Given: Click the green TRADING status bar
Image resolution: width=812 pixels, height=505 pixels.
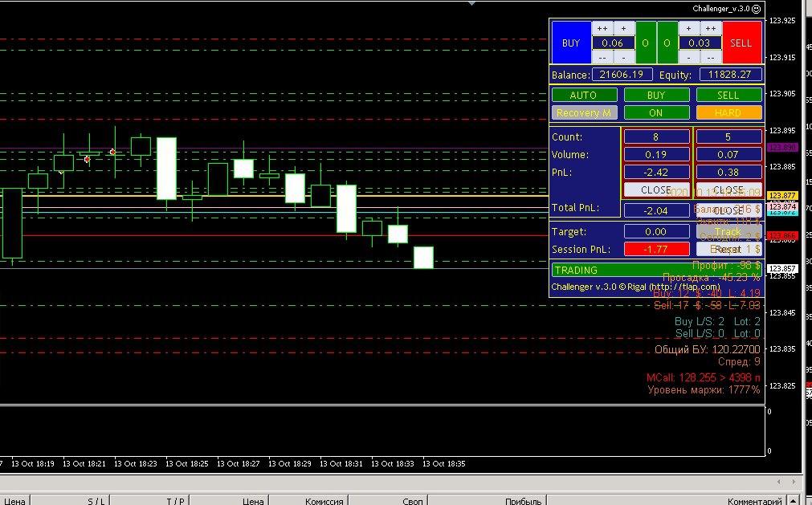Looking at the screenshot, I should click(x=657, y=270).
